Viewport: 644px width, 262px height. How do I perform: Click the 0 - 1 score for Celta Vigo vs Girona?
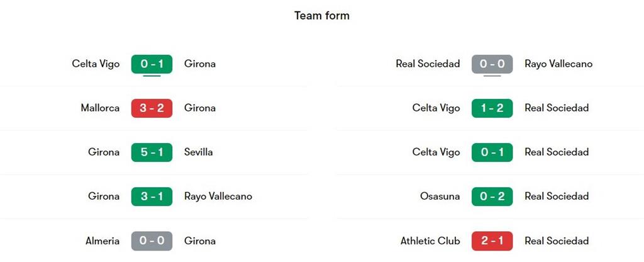152,64
